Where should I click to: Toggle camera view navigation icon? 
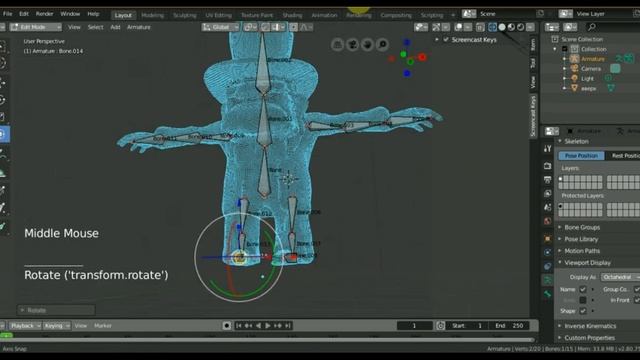[x=353, y=44]
